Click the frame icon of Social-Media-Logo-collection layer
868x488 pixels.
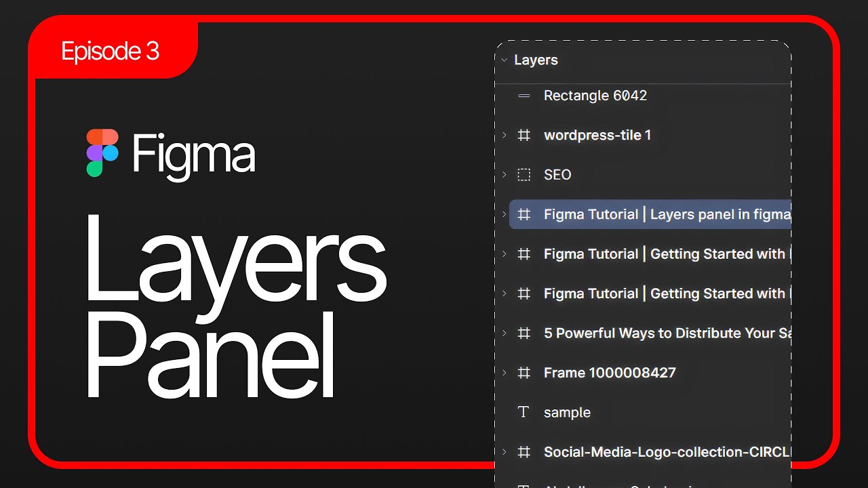524,452
